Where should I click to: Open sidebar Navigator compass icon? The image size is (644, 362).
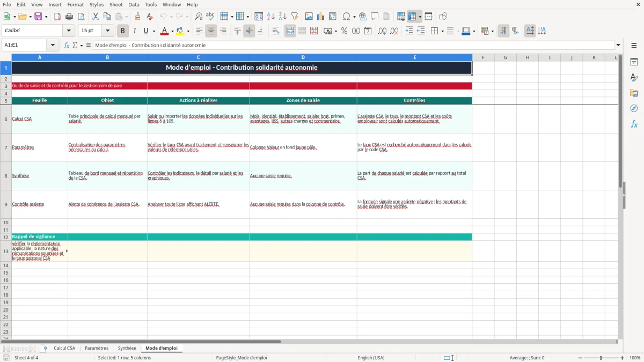634,109
